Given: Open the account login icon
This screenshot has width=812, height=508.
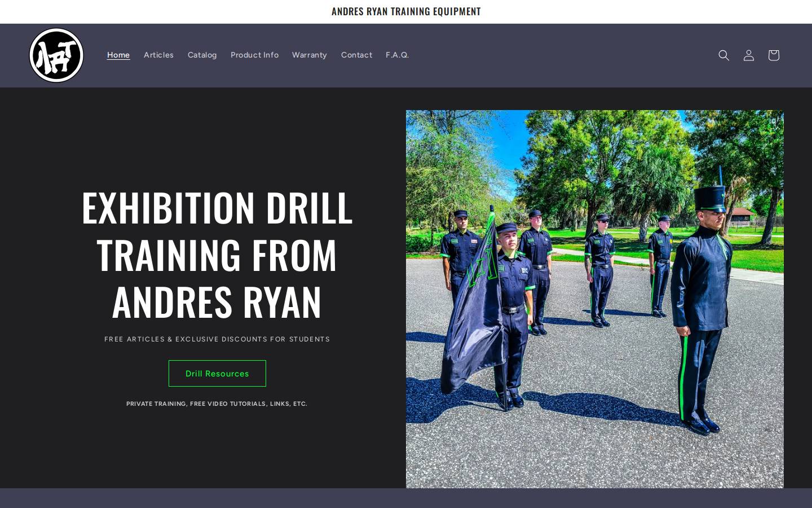Looking at the screenshot, I should tap(749, 55).
